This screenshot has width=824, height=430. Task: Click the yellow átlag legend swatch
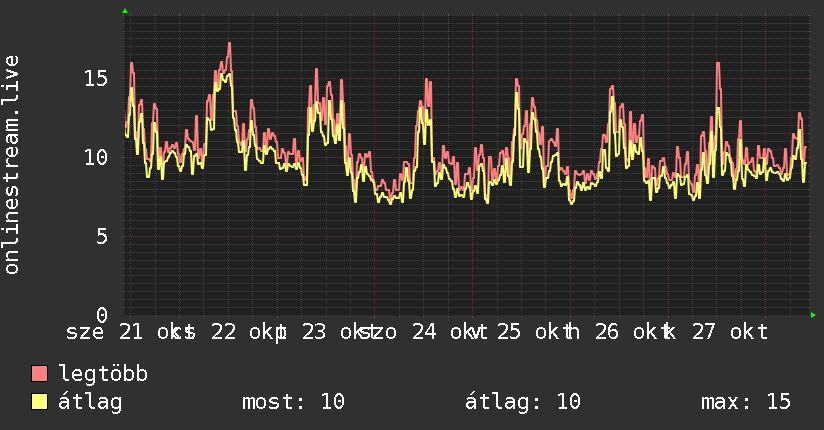tap(39, 402)
